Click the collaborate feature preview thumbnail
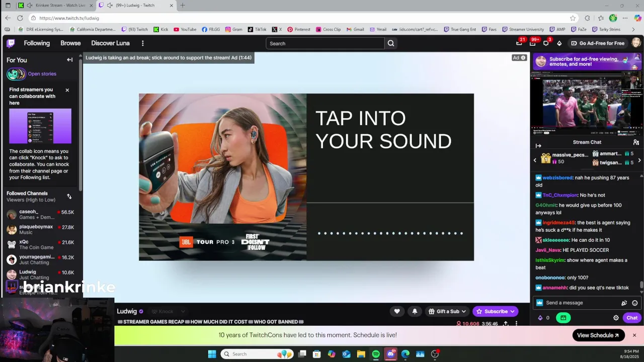 pyautogui.click(x=40, y=127)
